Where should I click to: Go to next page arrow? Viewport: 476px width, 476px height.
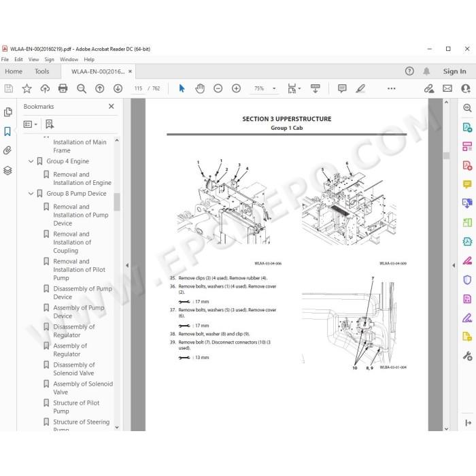[x=118, y=88]
